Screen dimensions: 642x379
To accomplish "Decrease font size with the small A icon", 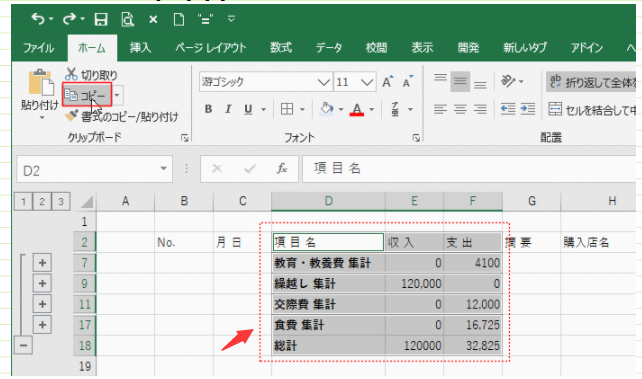I will pos(408,82).
